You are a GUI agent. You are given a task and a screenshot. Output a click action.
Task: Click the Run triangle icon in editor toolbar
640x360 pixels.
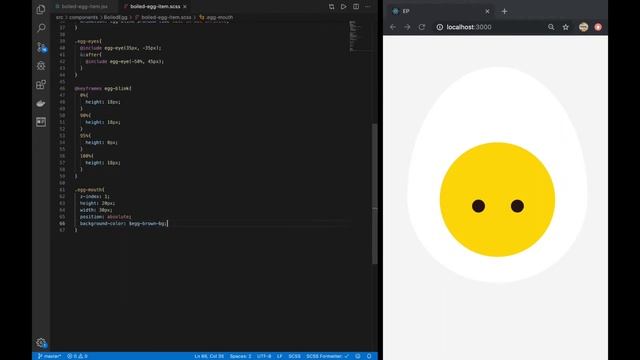pos(344,7)
